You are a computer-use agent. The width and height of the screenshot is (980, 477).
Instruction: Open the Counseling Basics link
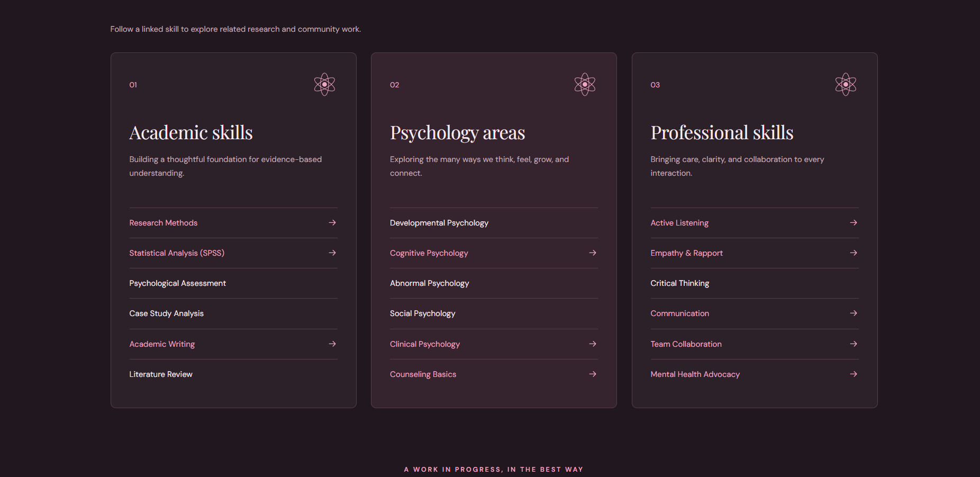tap(494, 374)
